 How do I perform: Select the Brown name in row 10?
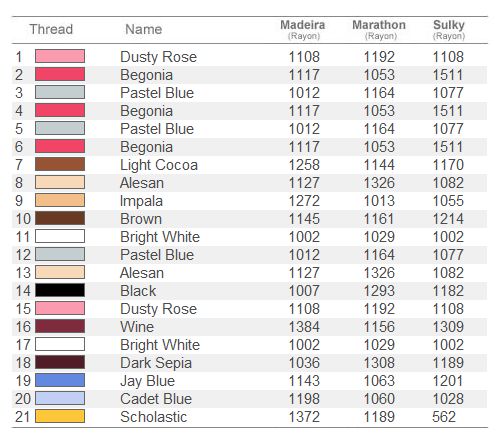(x=141, y=219)
